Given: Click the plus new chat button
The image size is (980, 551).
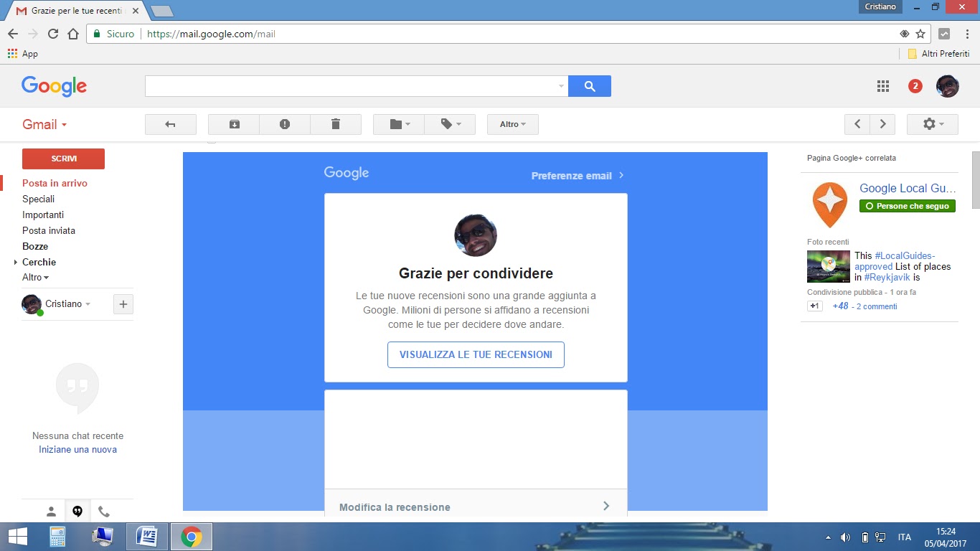Looking at the screenshot, I should click(x=123, y=304).
